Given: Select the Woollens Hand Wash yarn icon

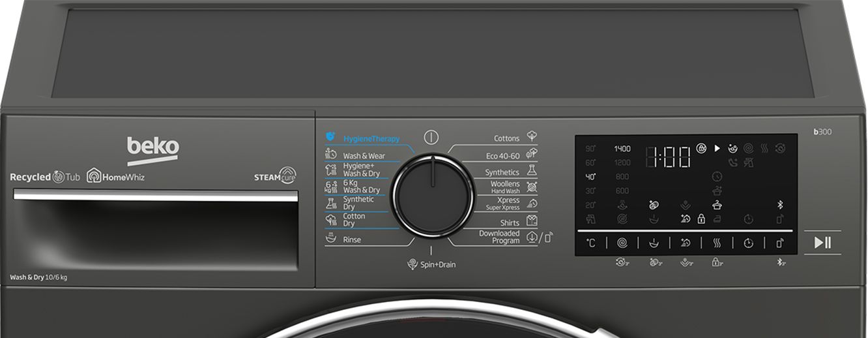Looking at the screenshot, I should pos(532,187).
